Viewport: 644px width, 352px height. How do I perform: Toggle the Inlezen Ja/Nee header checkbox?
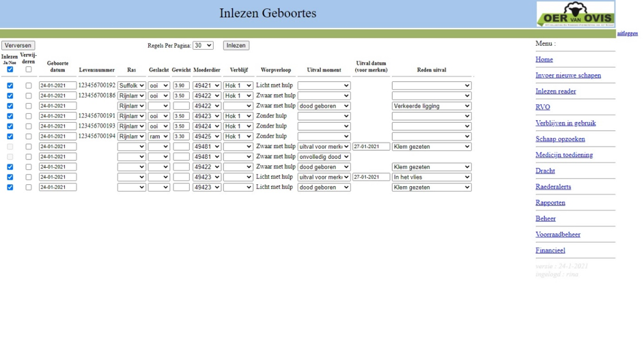[x=10, y=70]
